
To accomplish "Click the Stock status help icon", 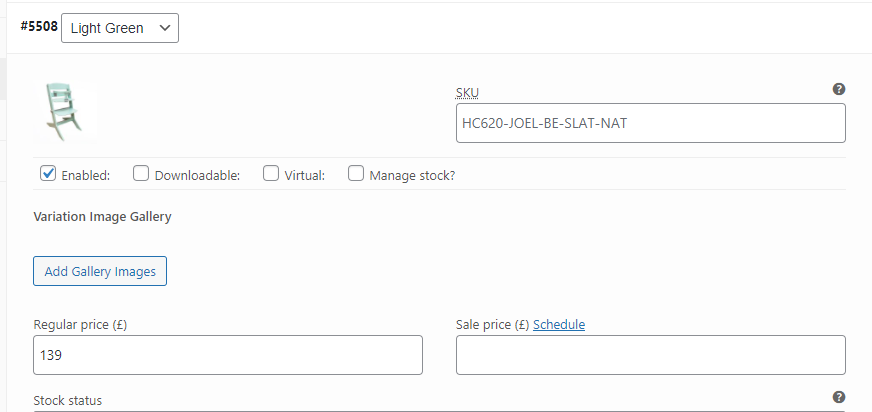I will pyautogui.click(x=839, y=397).
